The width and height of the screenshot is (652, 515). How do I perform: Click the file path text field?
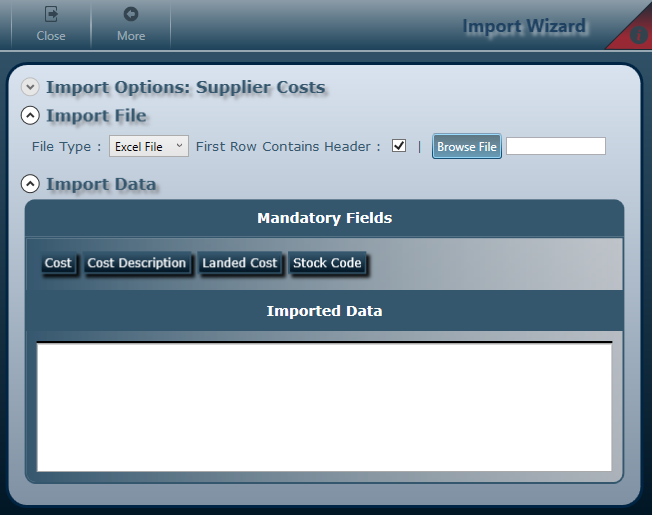(555, 147)
